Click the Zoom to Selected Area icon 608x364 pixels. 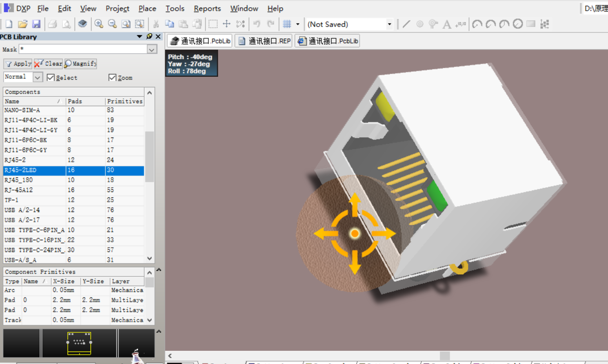tap(140, 24)
